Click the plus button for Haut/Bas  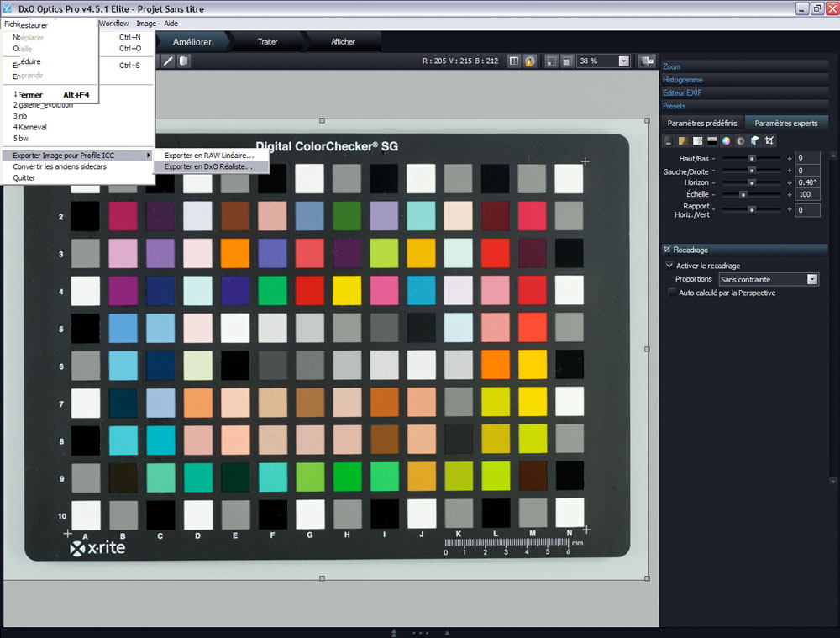click(789, 159)
